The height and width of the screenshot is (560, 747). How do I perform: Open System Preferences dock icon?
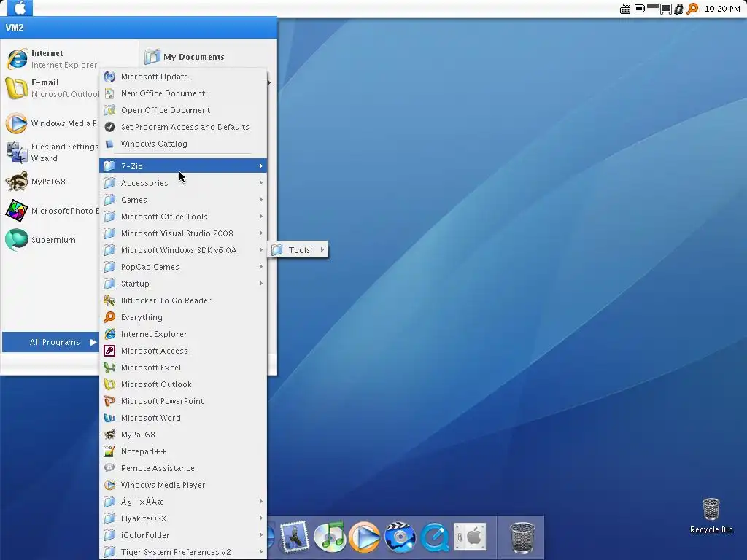(470, 537)
